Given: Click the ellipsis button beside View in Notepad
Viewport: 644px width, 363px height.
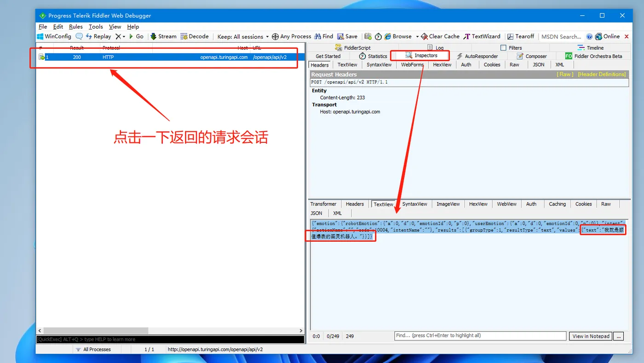Looking at the screenshot, I should pyautogui.click(x=619, y=336).
